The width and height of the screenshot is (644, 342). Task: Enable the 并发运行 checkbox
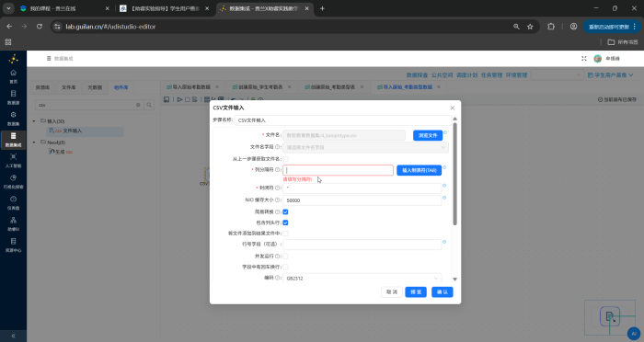(x=285, y=256)
